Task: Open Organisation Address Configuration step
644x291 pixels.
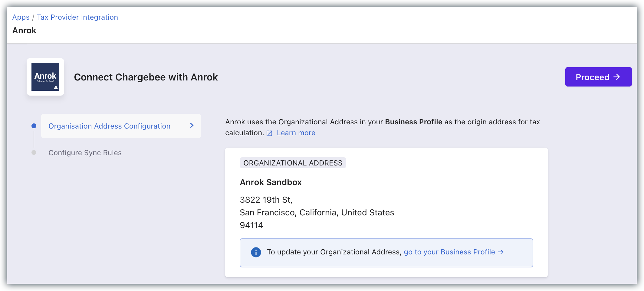Action: coord(109,126)
